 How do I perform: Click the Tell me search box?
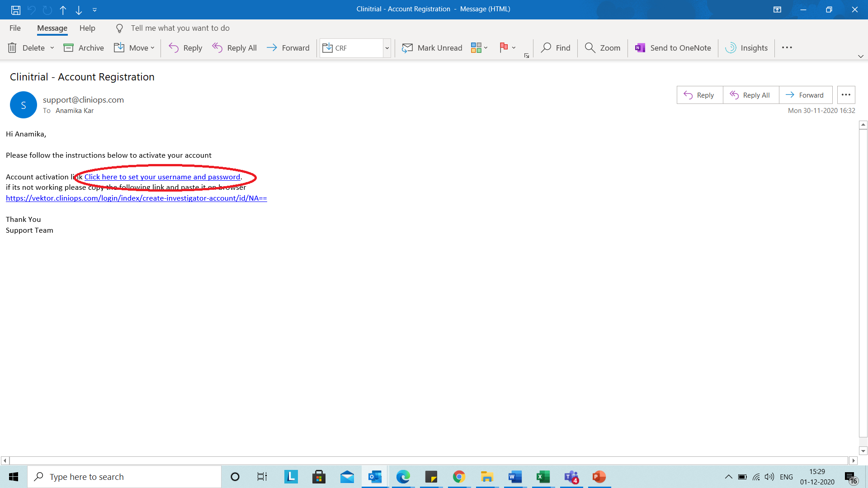pyautogui.click(x=180, y=28)
